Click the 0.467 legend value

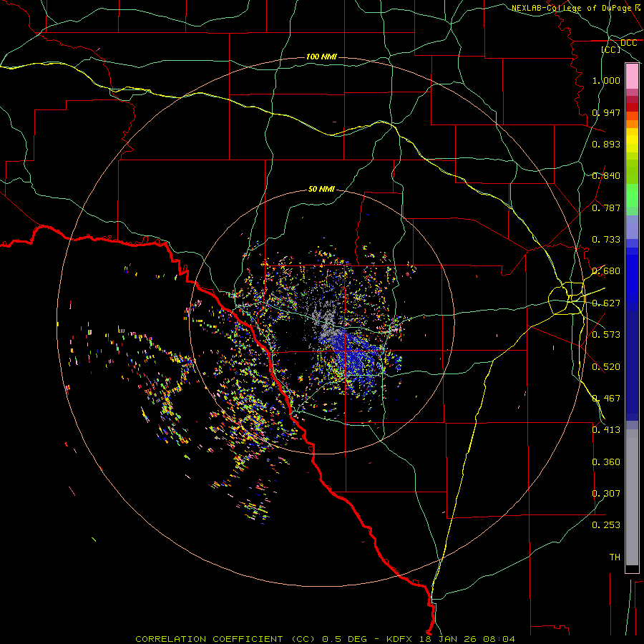point(606,399)
